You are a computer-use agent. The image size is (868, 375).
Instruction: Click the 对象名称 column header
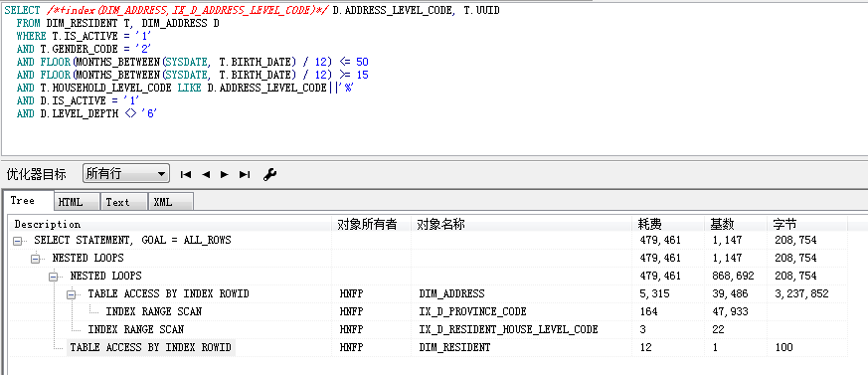coord(521,224)
